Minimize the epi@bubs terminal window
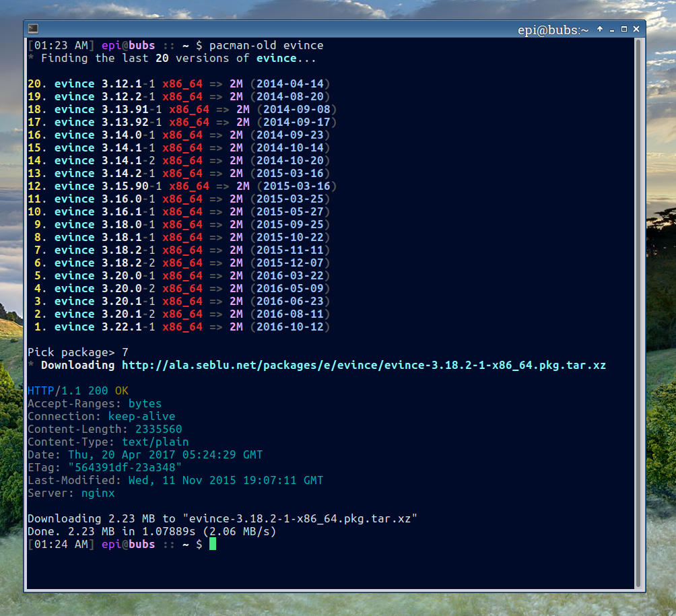Viewport: 676px width, 616px height. 612,30
